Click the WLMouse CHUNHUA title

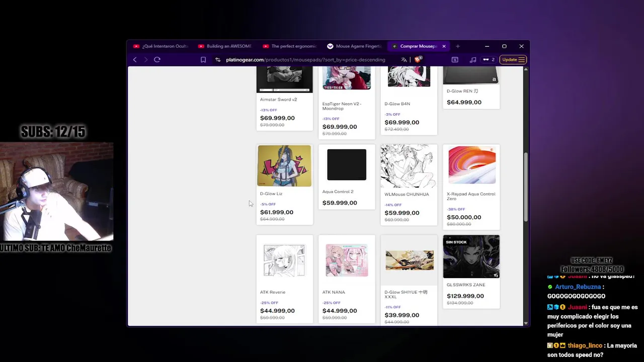[x=407, y=194]
